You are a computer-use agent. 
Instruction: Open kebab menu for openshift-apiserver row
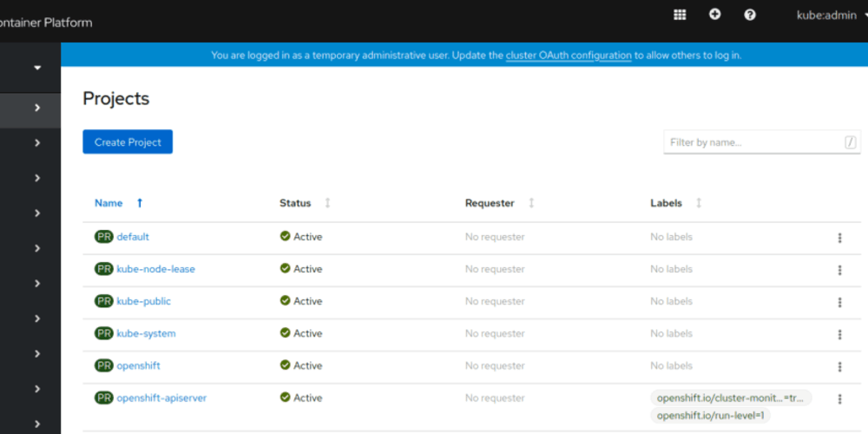(x=839, y=398)
